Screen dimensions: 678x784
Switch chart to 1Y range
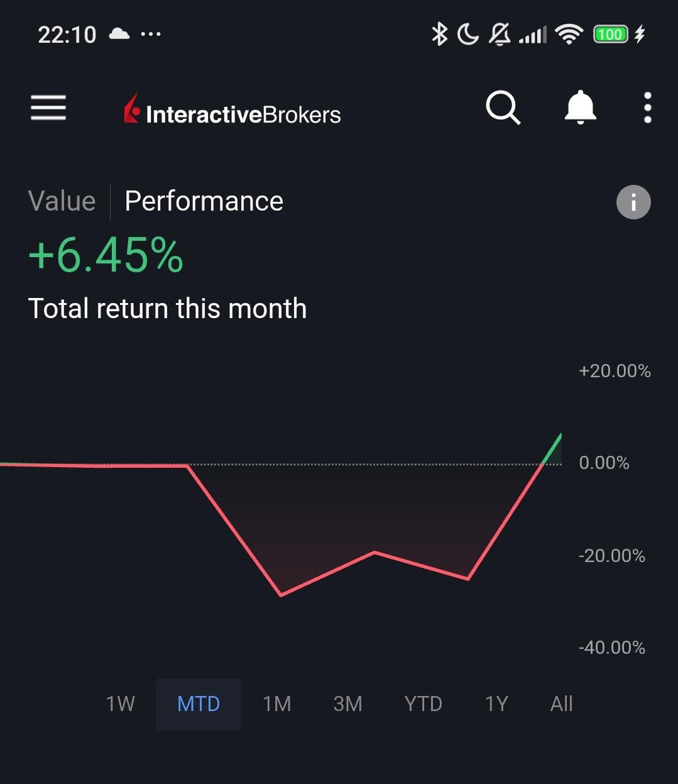click(496, 704)
